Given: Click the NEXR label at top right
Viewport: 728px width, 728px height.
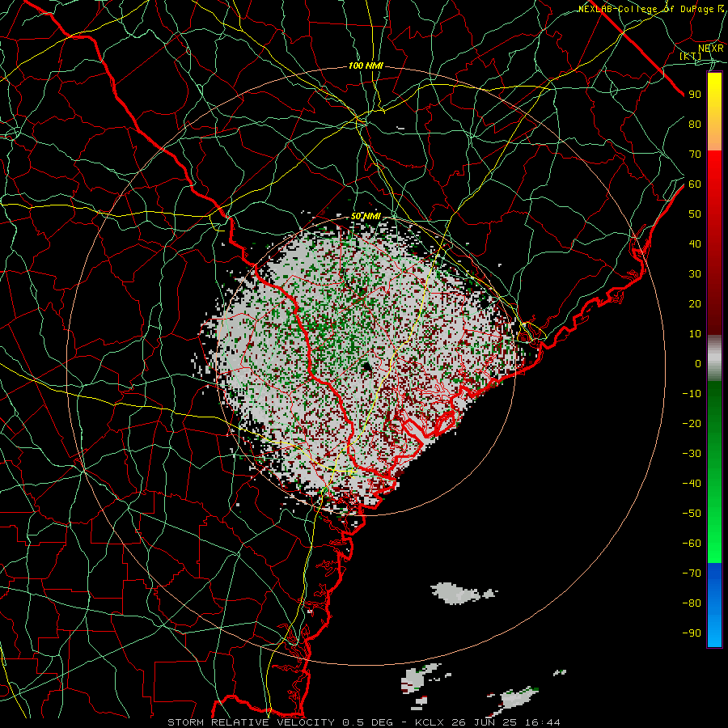Looking at the screenshot, I should 711,49.
